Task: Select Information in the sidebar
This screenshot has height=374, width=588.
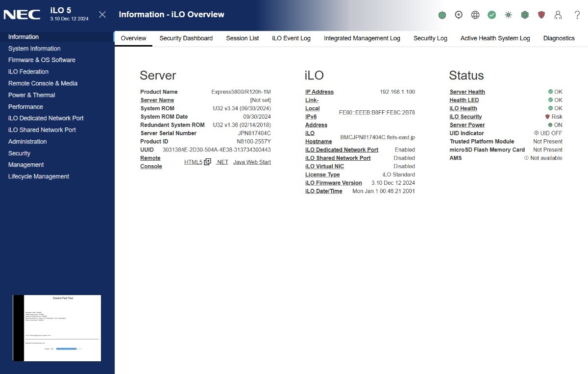Action: point(57,37)
